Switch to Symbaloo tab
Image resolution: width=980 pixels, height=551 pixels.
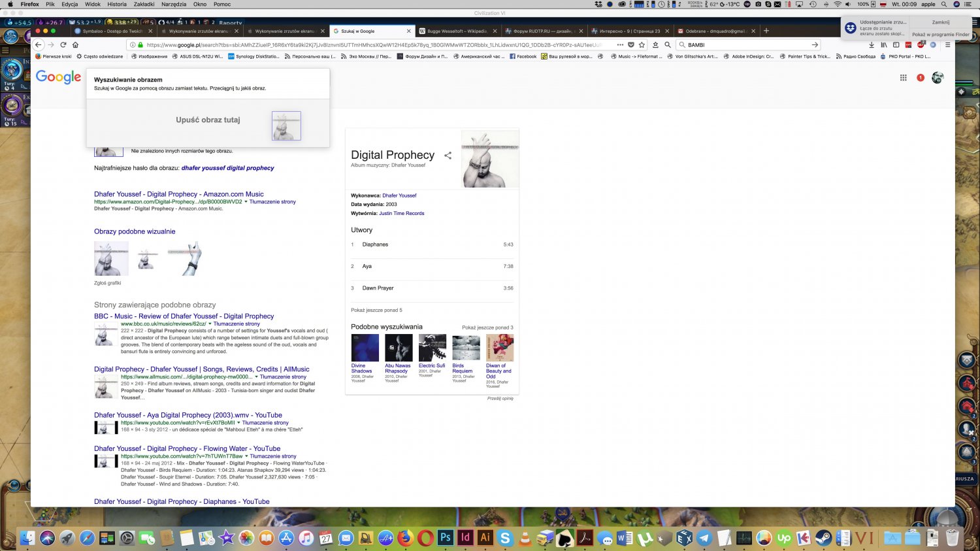(x=112, y=31)
